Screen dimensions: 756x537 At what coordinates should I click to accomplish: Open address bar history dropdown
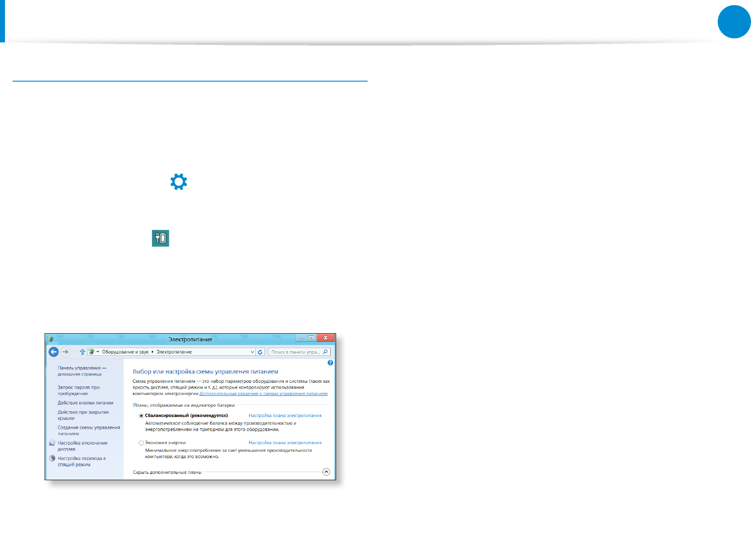pyautogui.click(x=252, y=352)
